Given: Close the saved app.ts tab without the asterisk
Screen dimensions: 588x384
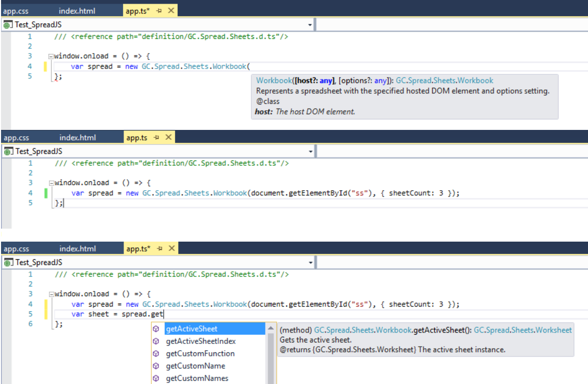Looking at the screenshot, I should (168, 138).
